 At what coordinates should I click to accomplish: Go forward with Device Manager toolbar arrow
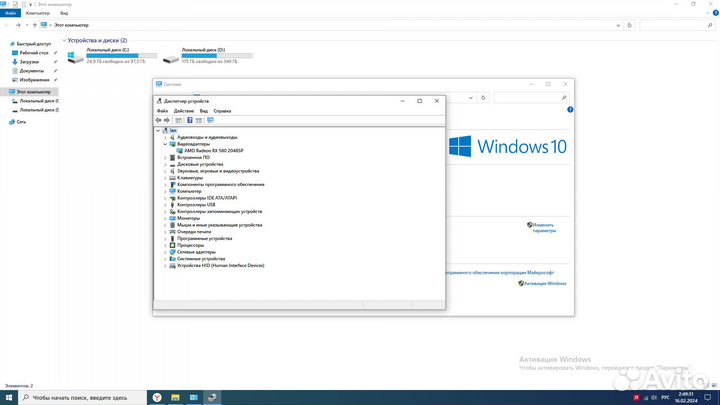click(167, 120)
